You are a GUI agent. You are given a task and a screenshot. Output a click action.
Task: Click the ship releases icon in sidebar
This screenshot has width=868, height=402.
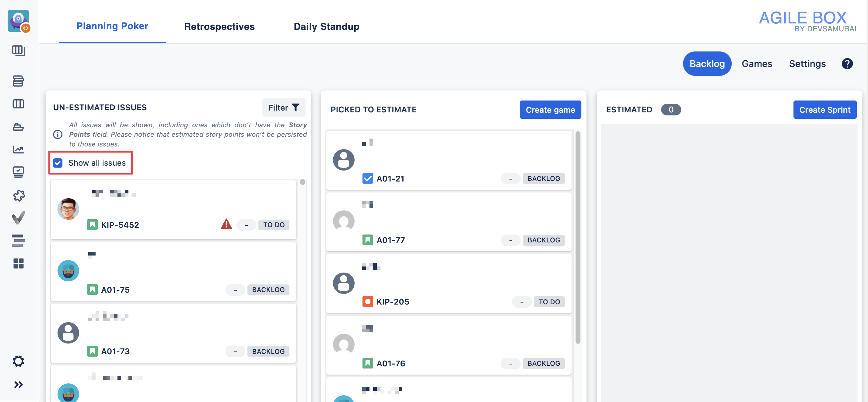(x=18, y=127)
